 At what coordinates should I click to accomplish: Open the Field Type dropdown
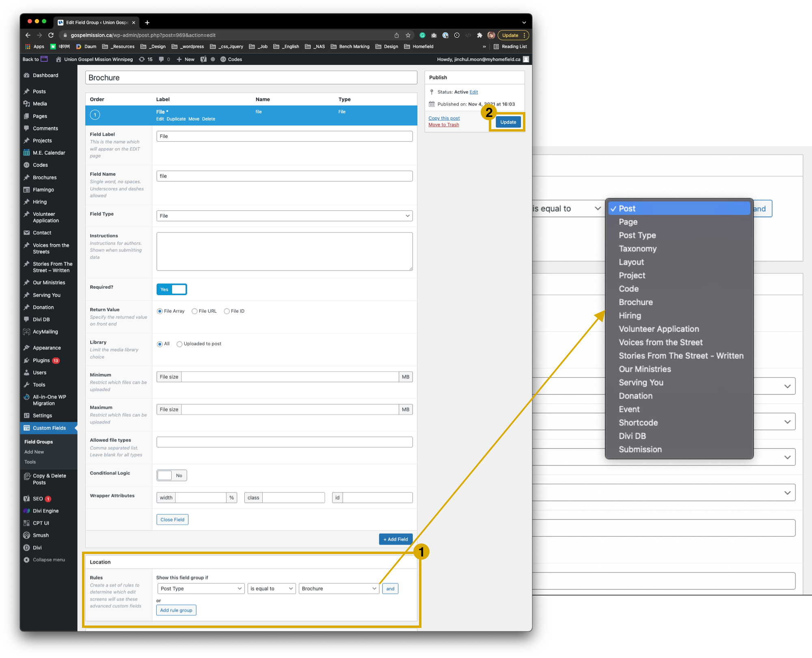(x=284, y=216)
